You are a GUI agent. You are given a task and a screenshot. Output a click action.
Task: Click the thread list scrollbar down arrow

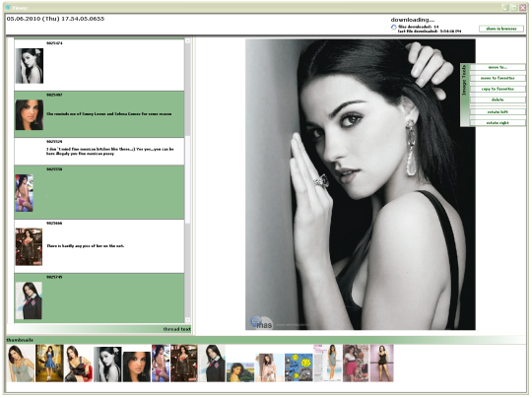(x=187, y=320)
